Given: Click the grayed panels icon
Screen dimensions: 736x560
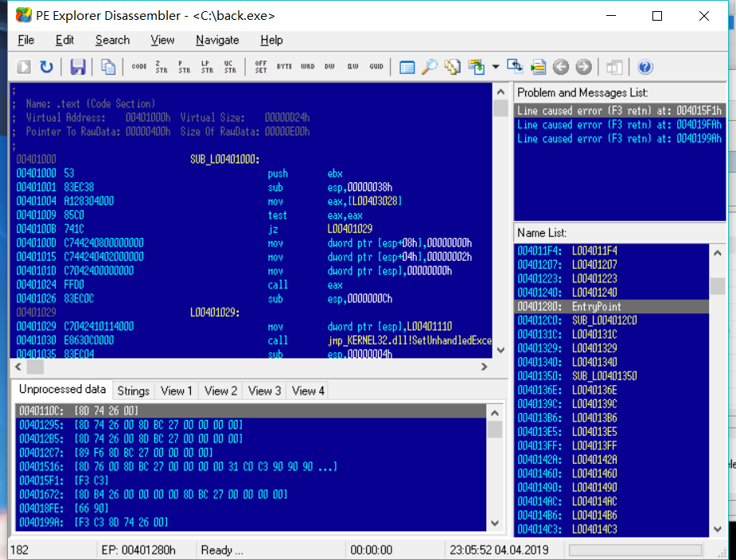Looking at the screenshot, I should pyautogui.click(x=614, y=67).
